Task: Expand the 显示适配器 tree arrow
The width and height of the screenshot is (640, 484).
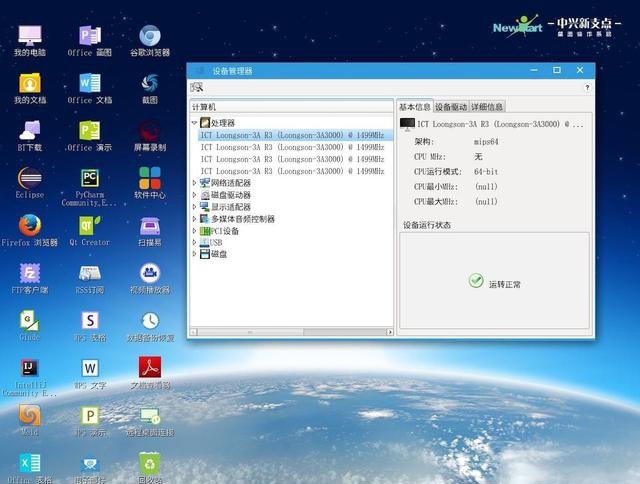Action: coord(194,206)
